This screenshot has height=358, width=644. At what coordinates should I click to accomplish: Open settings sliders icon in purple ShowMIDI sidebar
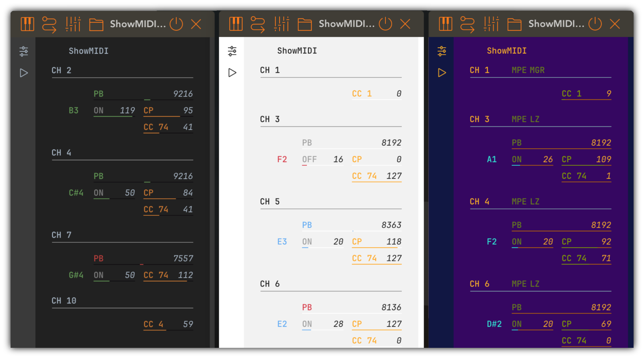[x=442, y=51]
